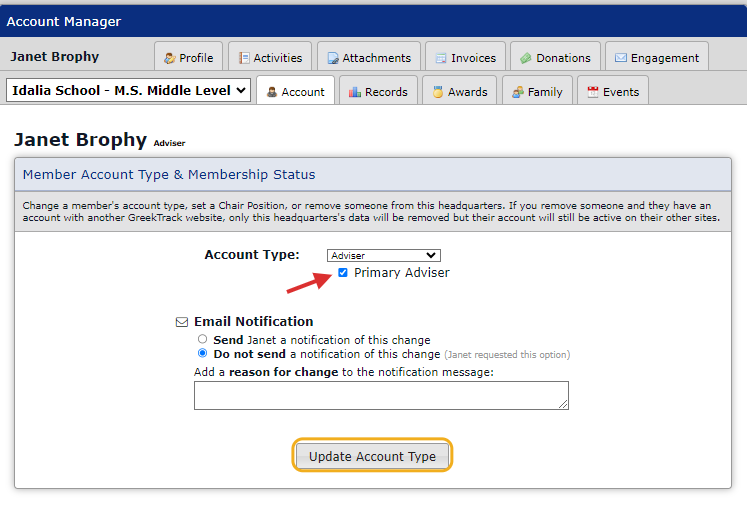The width and height of the screenshot is (747, 529).
Task: Click the Update Account Type button
Action: [372, 456]
